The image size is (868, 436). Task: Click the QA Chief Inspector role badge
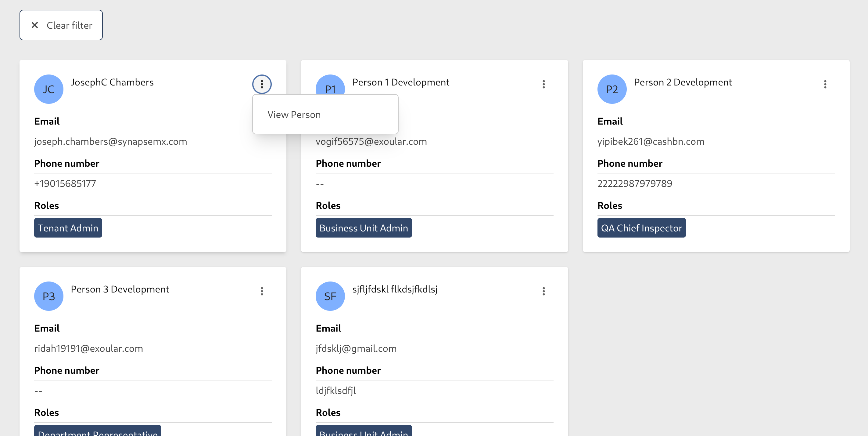[641, 227]
